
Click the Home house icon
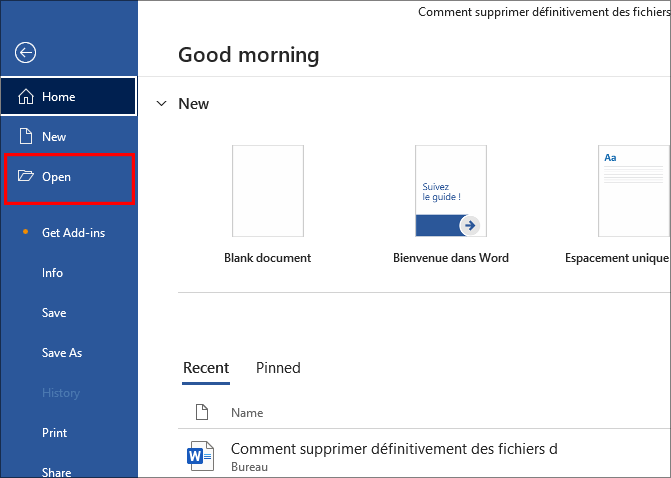click(26, 96)
